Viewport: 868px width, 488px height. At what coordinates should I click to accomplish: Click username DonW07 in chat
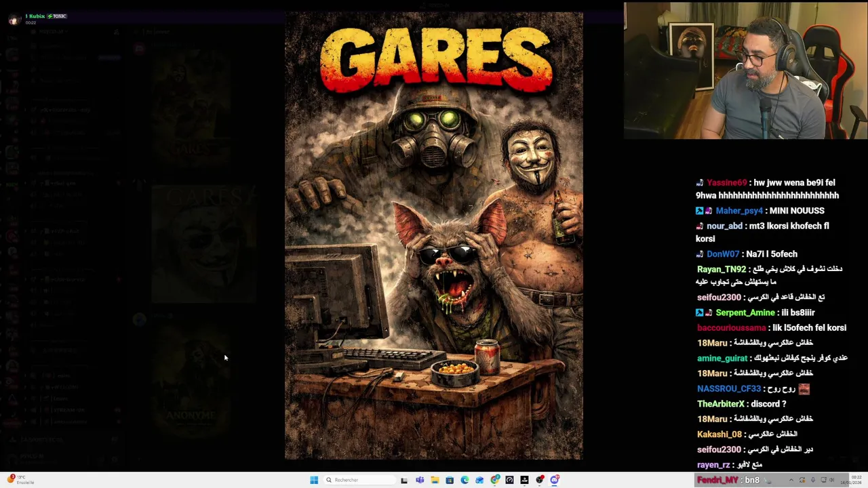tap(723, 254)
